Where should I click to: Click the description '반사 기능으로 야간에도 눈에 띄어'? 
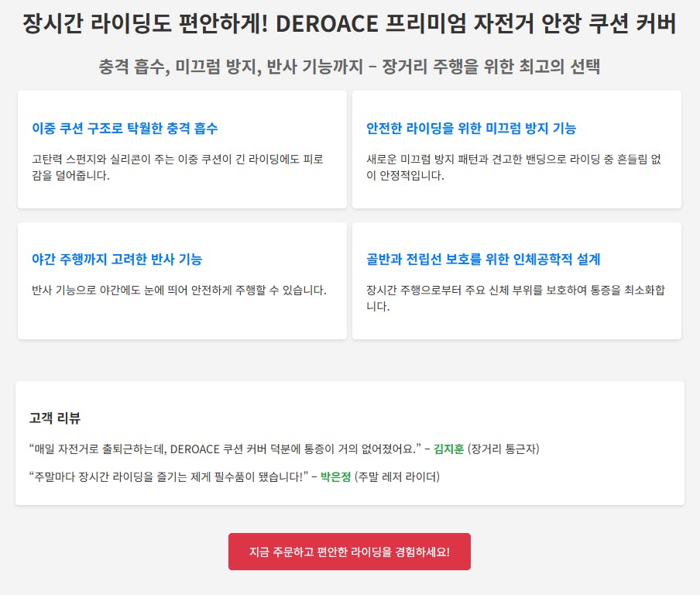point(179,291)
